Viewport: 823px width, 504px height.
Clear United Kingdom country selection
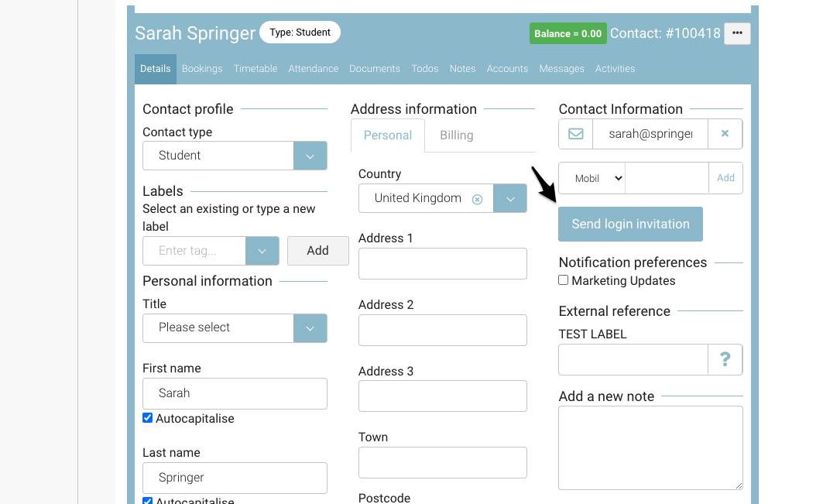pos(478,199)
